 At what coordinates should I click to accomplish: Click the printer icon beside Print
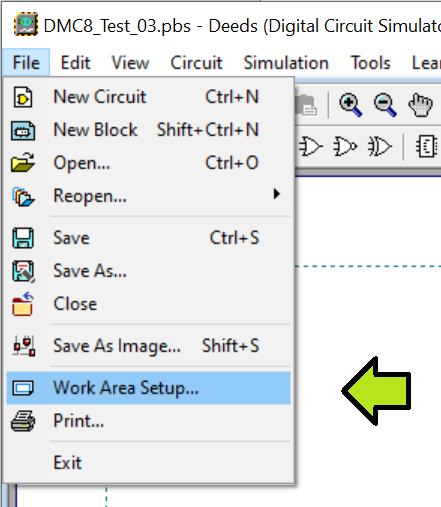pyautogui.click(x=23, y=421)
